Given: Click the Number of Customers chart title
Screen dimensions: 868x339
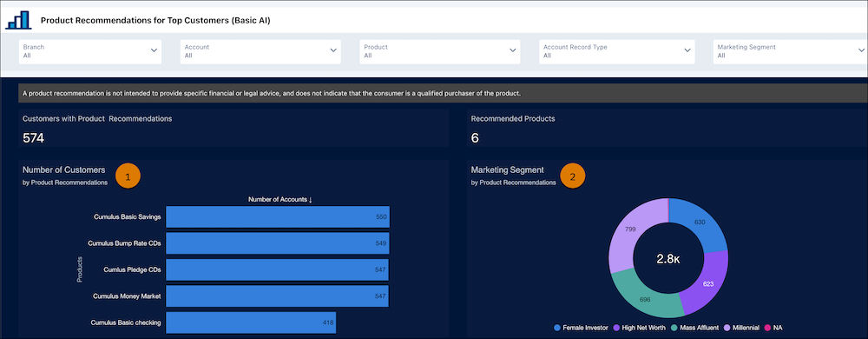Looking at the screenshot, I should (63, 170).
